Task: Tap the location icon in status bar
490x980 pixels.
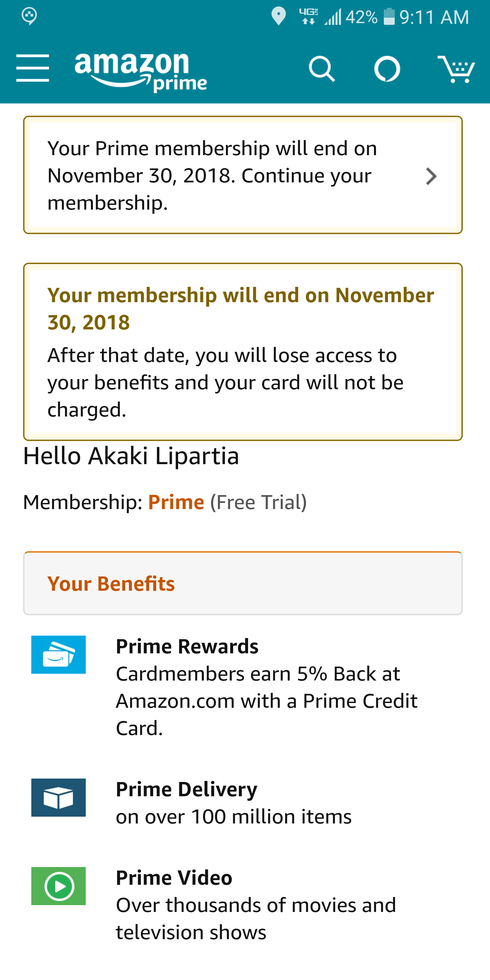Action: (278, 16)
